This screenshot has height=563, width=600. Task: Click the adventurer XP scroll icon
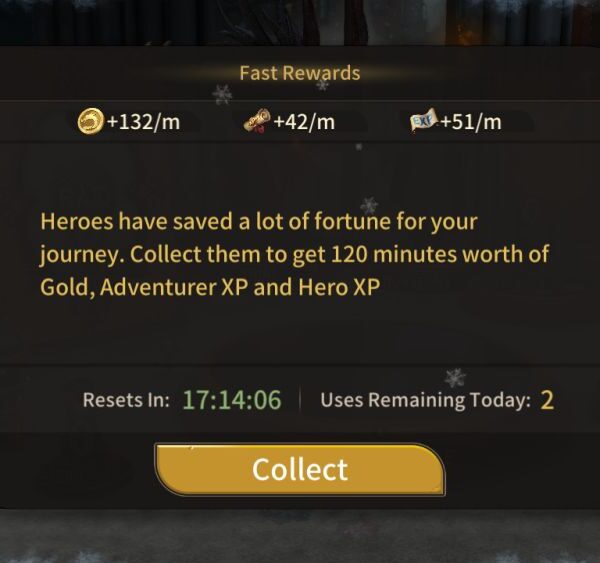257,121
